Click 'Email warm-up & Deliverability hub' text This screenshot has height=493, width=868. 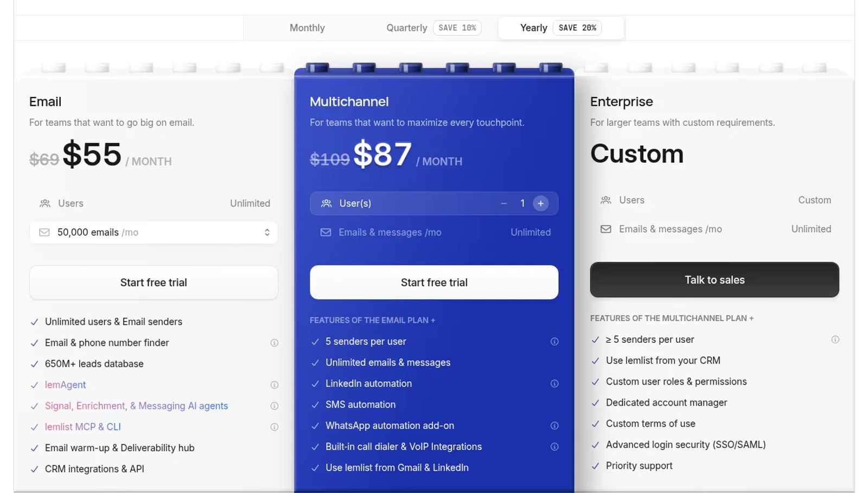[120, 448]
